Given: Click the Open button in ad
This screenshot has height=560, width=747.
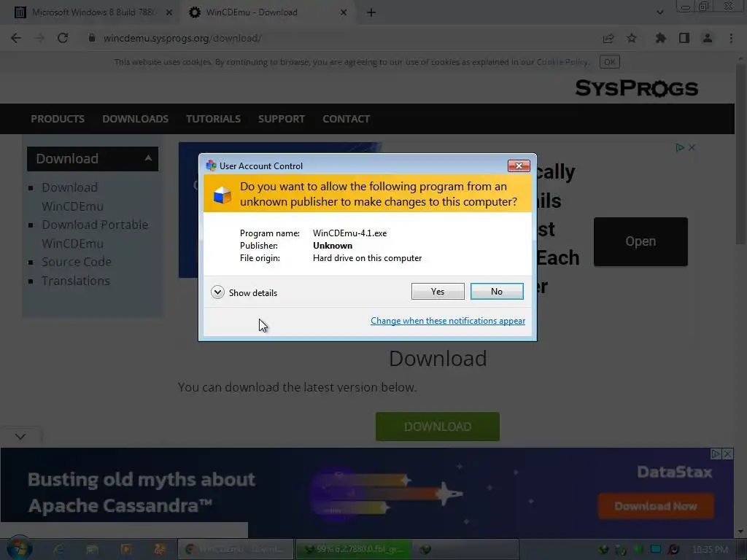Looking at the screenshot, I should 640,241.
